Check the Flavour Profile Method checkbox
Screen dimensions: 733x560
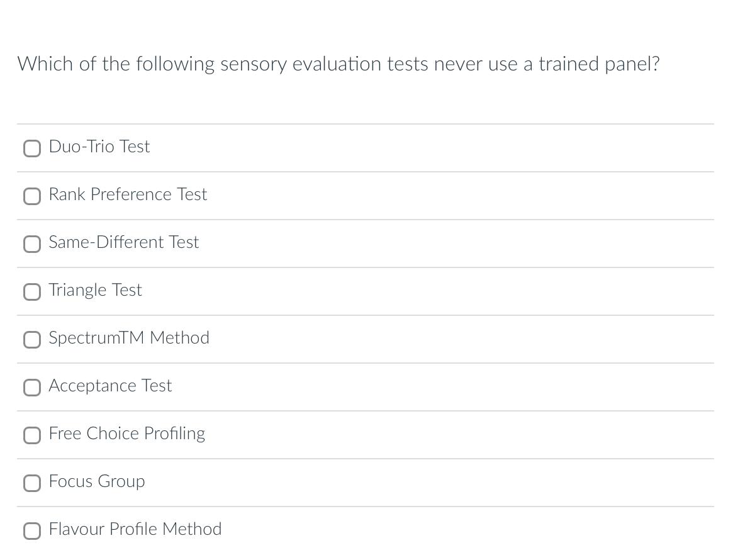[32, 531]
